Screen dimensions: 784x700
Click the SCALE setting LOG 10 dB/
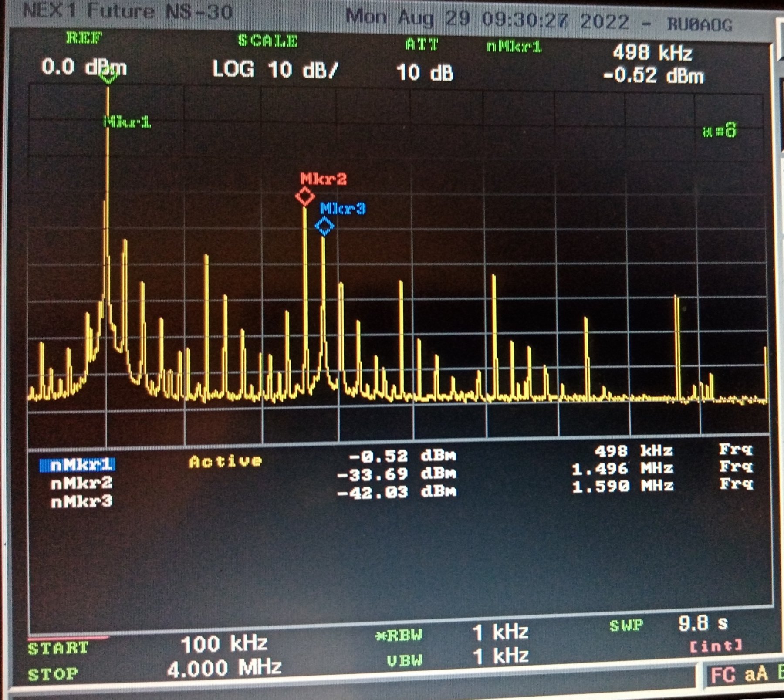click(275, 70)
